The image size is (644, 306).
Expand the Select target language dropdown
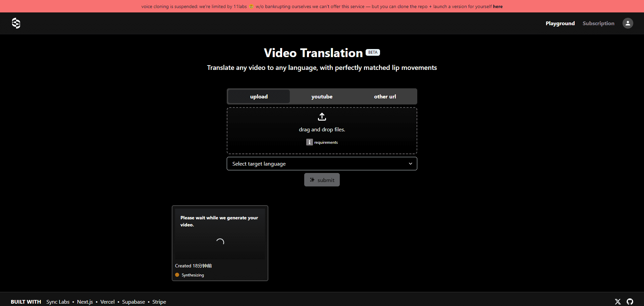(322, 164)
